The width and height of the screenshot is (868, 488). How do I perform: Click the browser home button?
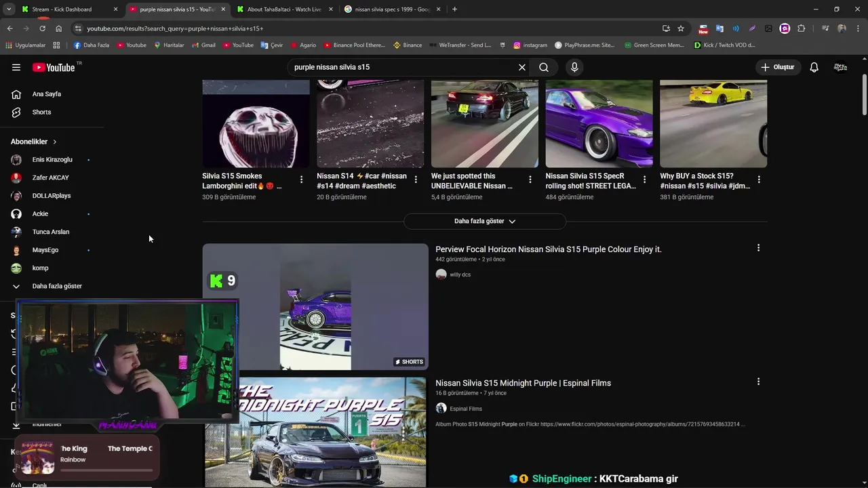(58, 28)
